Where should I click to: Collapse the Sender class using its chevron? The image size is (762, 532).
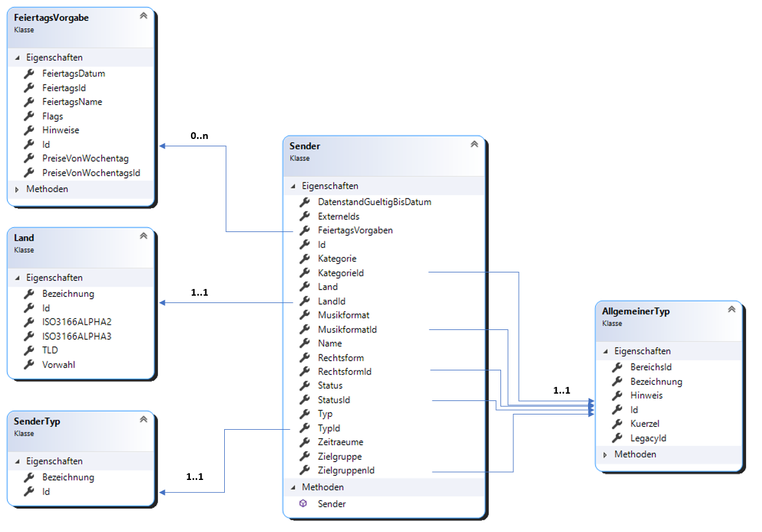pyautogui.click(x=473, y=144)
